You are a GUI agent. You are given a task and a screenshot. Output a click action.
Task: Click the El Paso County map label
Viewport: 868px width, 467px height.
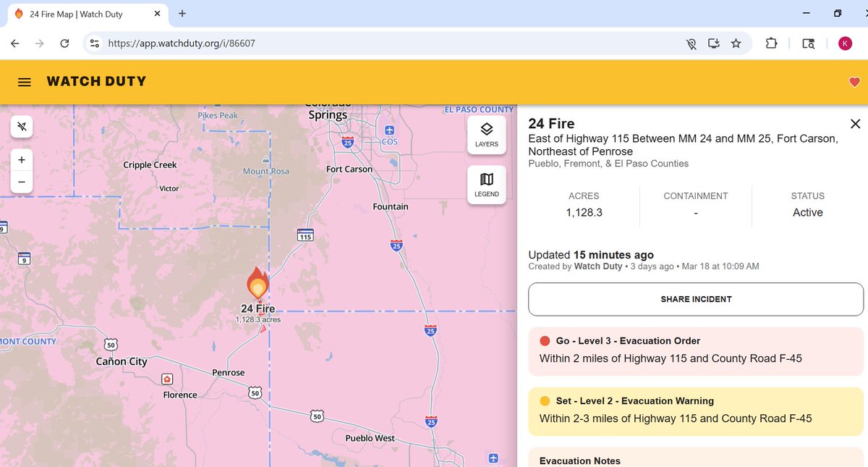coord(479,109)
